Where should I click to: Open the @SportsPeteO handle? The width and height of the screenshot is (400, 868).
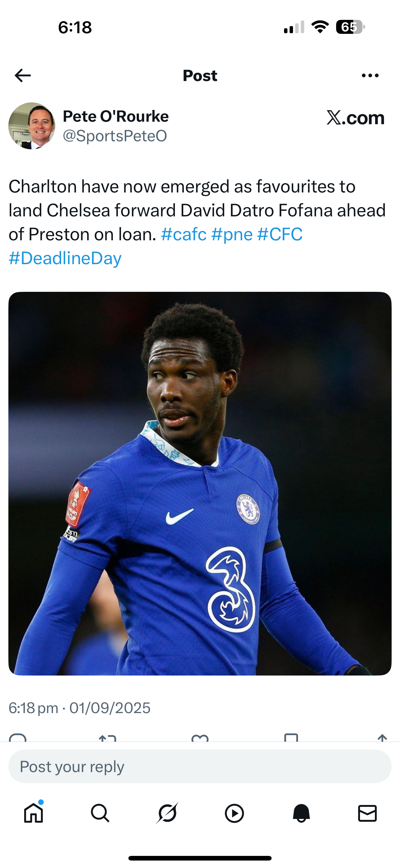pos(115,136)
